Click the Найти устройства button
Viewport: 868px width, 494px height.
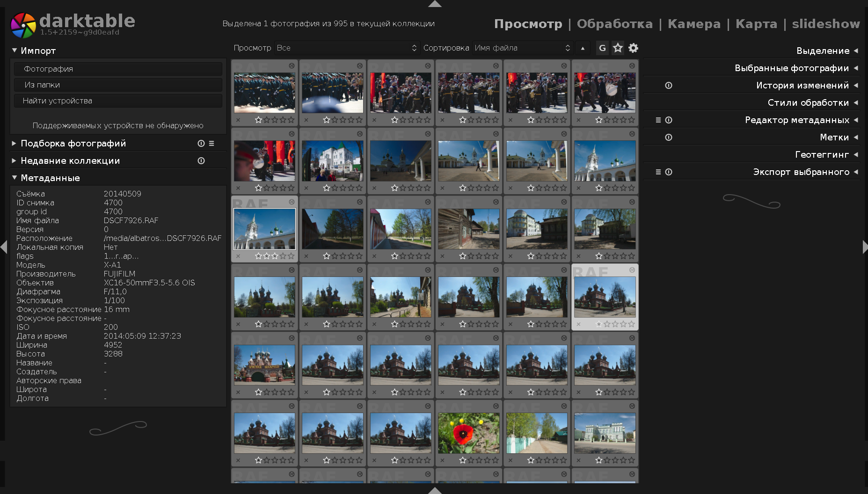click(118, 101)
